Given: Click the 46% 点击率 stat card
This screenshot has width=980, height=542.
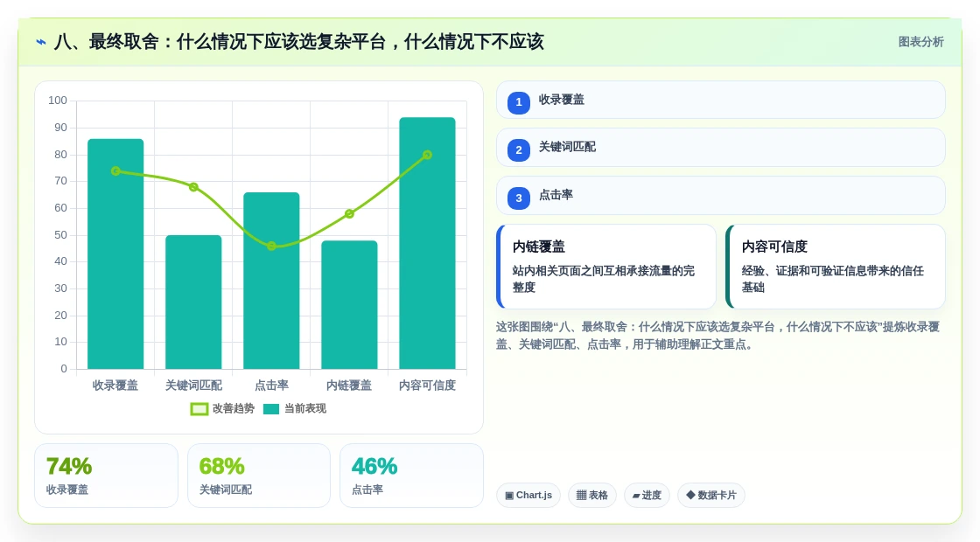Looking at the screenshot, I should pyautogui.click(x=411, y=476).
